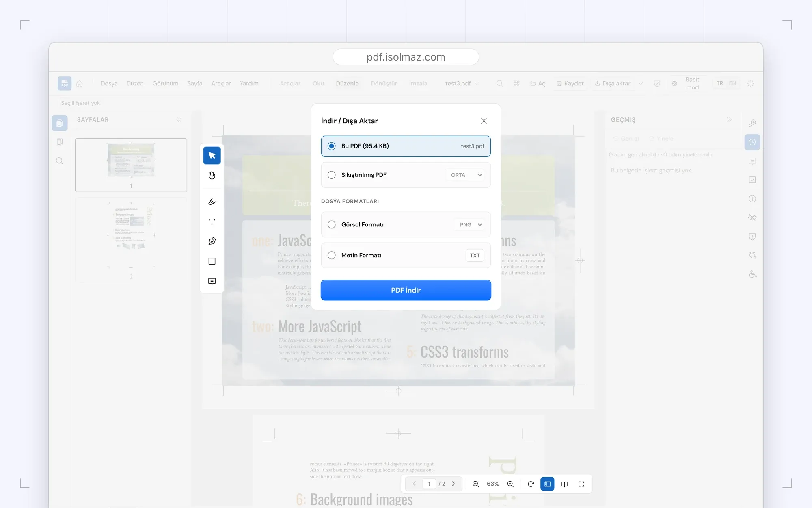This screenshot has height=508, width=812.
Task: Select the arrow pointer tool
Action: coord(212,155)
